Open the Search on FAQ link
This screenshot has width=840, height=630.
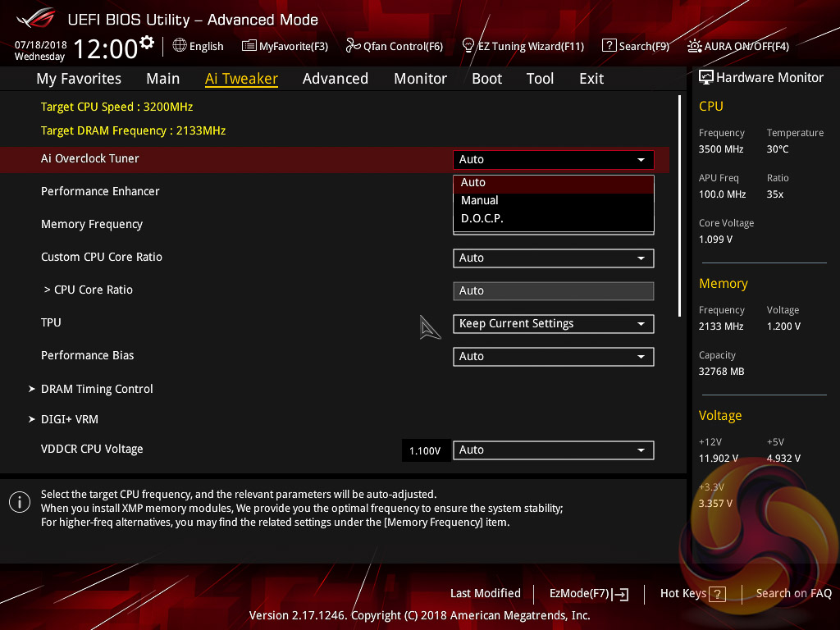pyautogui.click(x=793, y=593)
